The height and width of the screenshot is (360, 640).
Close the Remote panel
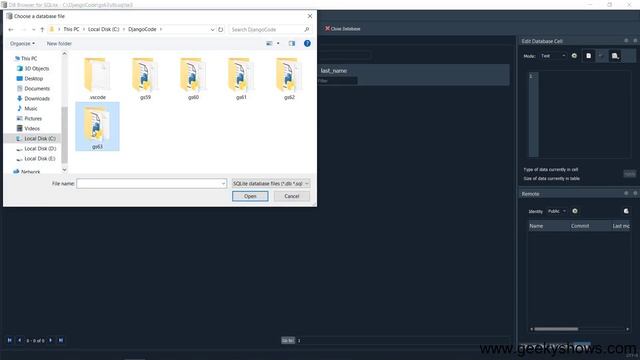point(635,193)
